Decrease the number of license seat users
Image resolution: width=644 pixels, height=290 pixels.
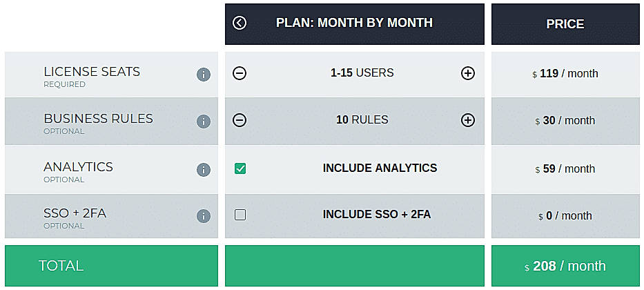240,73
